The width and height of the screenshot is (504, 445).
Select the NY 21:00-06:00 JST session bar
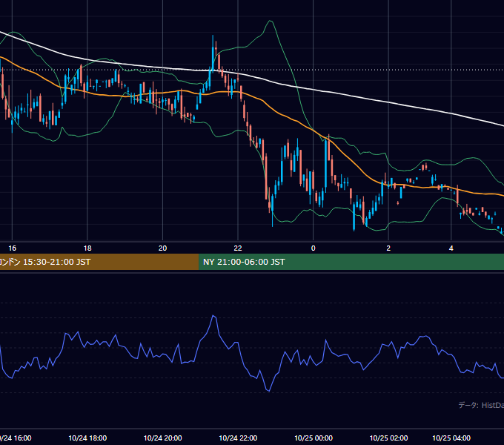(351, 262)
